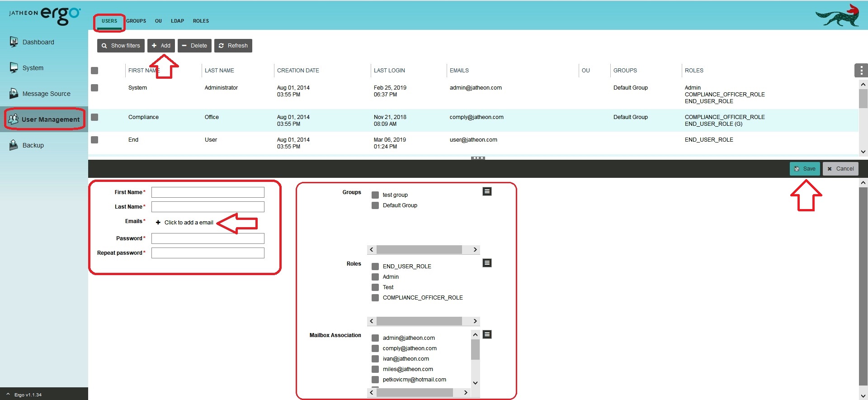Save the new user form
The width and height of the screenshot is (868, 400).
(805, 169)
